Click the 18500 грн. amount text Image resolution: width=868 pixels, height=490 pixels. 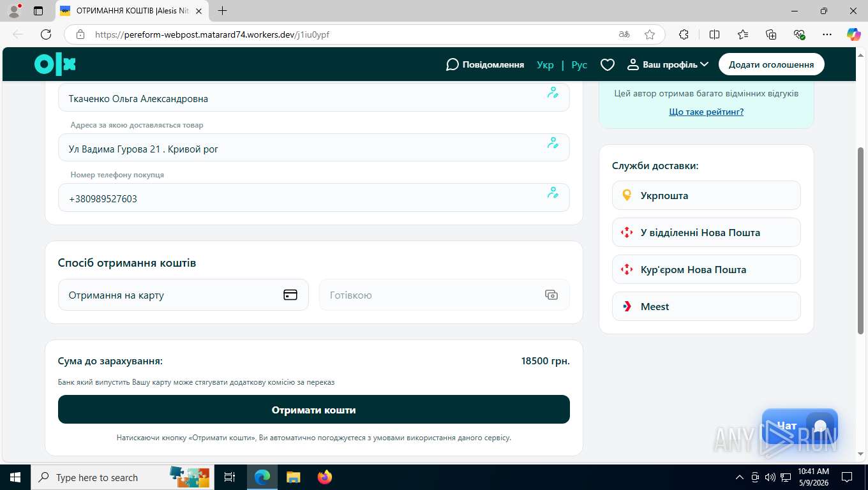[x=545, y=361]
